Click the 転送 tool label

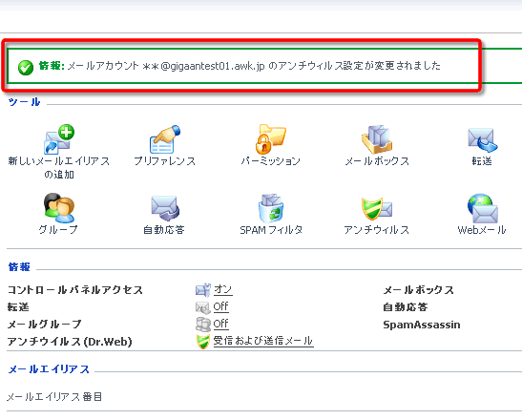pyautogui.click(x=482, y=161)
